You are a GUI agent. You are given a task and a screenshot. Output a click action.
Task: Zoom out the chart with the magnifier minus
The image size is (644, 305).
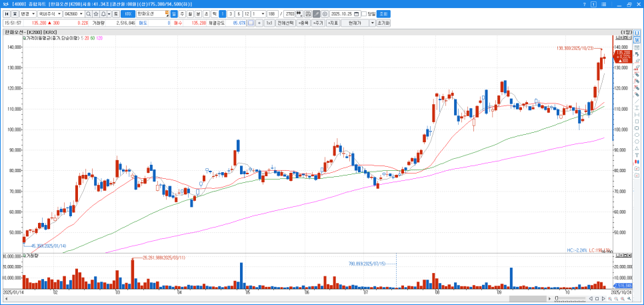coord(616,298)
